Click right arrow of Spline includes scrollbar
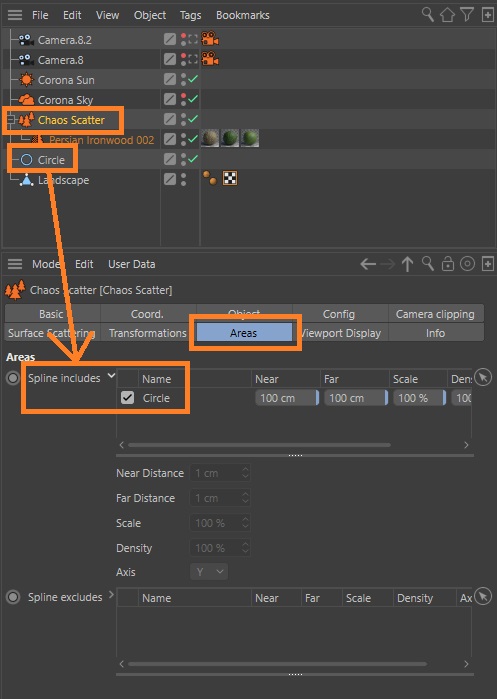This screenshot has width=497, height=699. pyautogui.click(x=466, y=445)
